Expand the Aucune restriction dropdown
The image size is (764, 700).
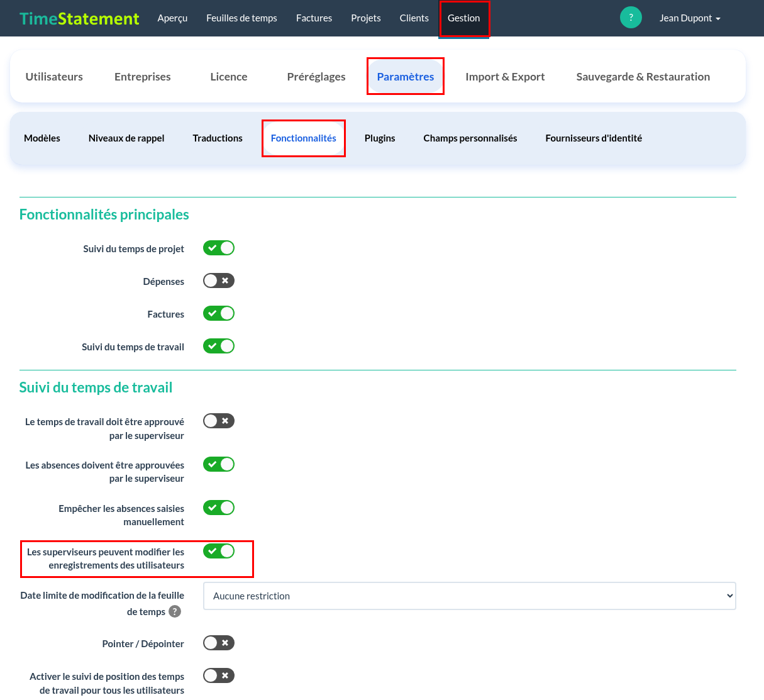[469, 596]
